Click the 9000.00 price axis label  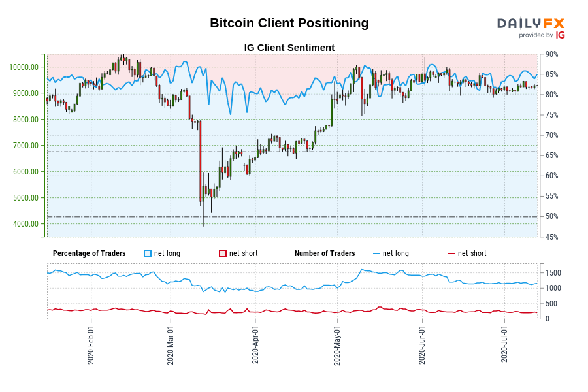pos(26,93)
